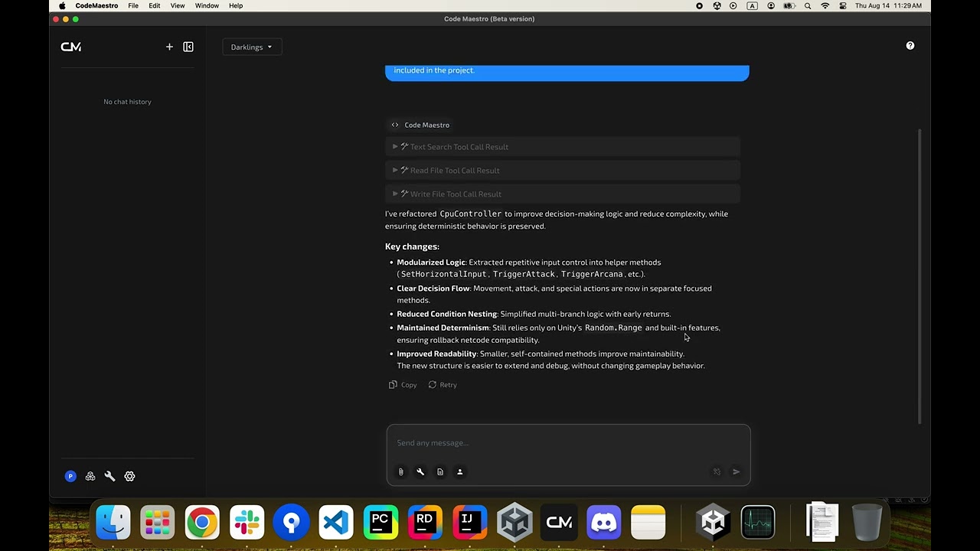The image size is (980, 551).
Task: Click into the Send any message field
Action: [568, 443]
